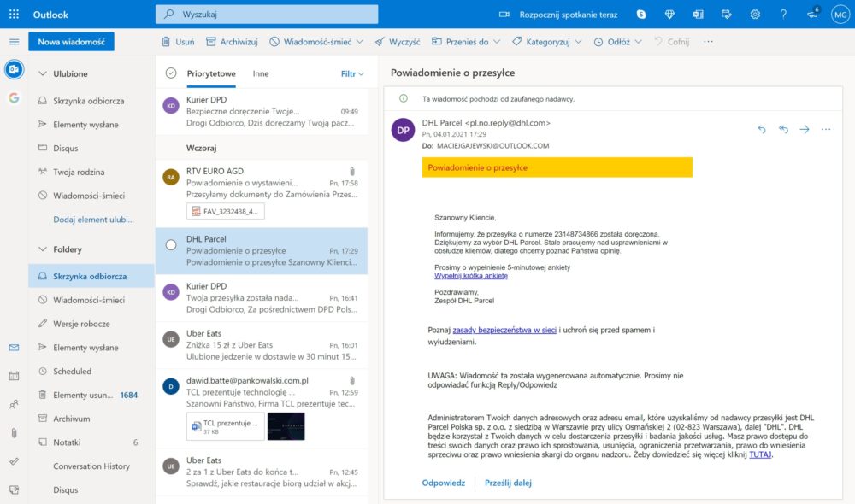The height and width of the screenshot is (504, 855).
Task: Open the MG account avatar
Action: pyautogui.click(x=840, y=15)
